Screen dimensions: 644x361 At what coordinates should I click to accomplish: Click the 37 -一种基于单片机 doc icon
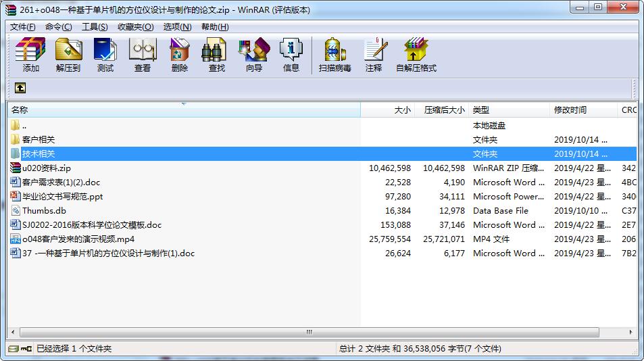point(15,253)
